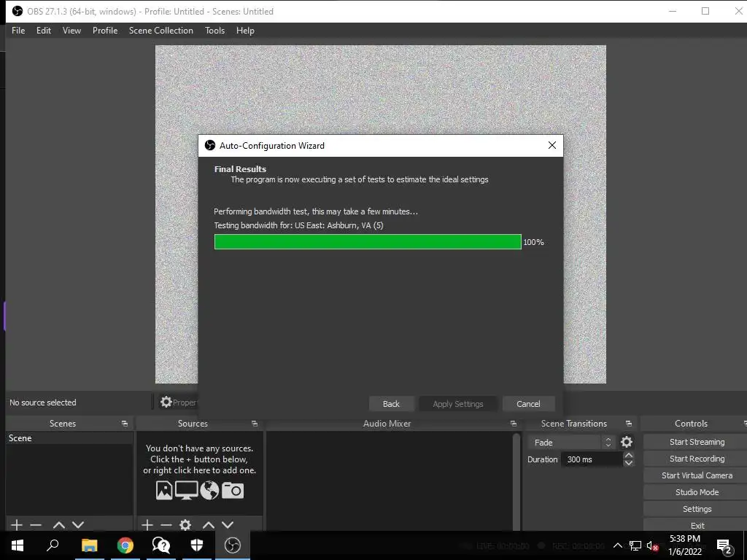The width and height of the screenshot is (747, 560).
Task: Click the green bandwidth test progress bar
Action: (x=368, y=242)
